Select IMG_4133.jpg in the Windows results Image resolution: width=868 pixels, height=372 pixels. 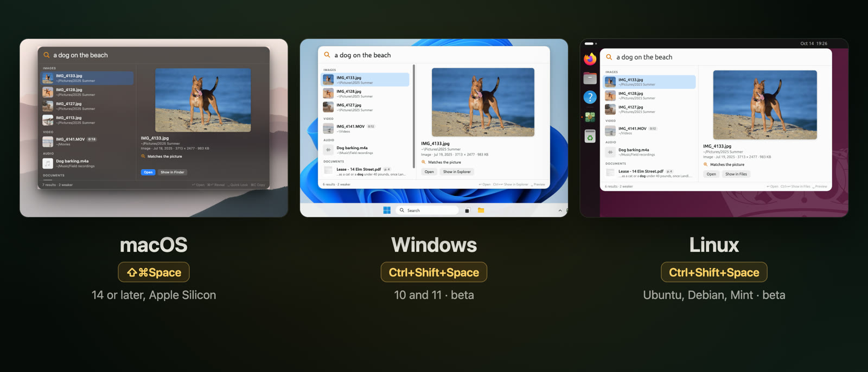click(366, 80)
